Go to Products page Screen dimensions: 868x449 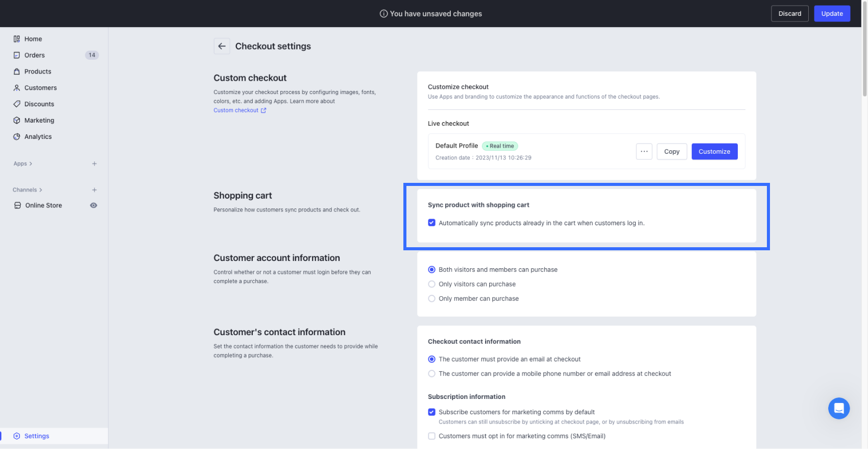click(38, 72)
